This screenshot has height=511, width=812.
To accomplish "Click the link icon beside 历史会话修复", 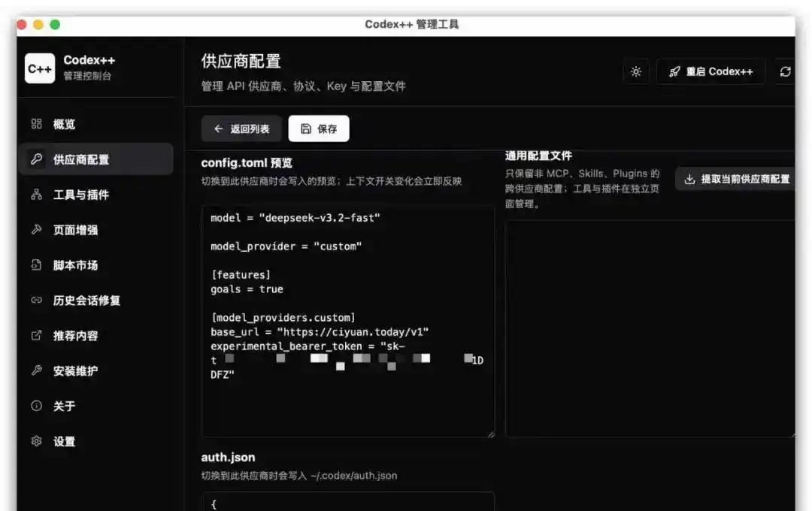I will [36, 300].
